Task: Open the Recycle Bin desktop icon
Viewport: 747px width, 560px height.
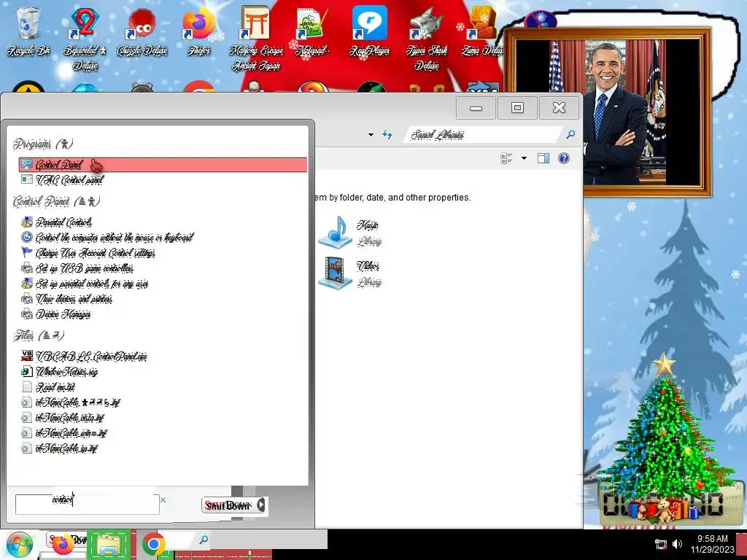Action: click(28, 32)
